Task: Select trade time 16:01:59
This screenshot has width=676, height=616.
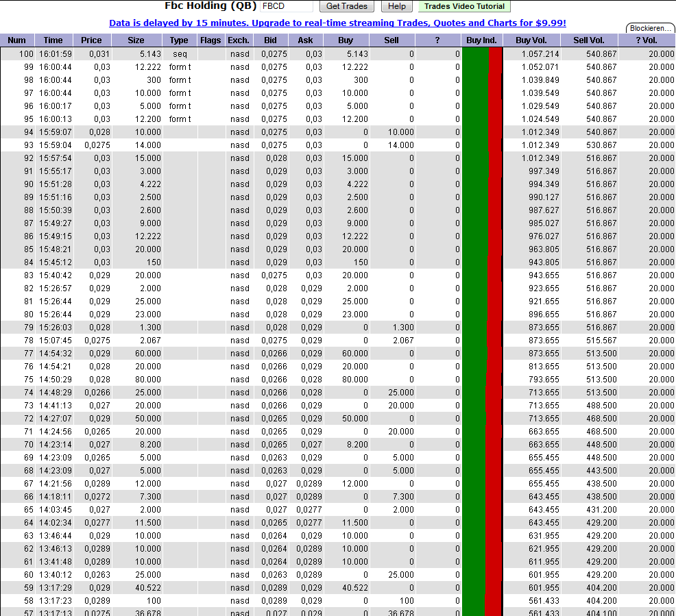Action: click(56, 54)
